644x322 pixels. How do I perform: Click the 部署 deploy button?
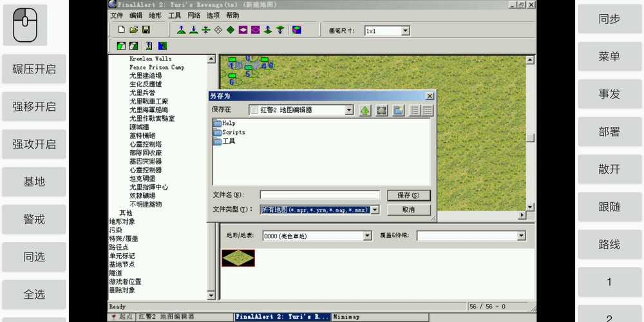tap(609, 131)
